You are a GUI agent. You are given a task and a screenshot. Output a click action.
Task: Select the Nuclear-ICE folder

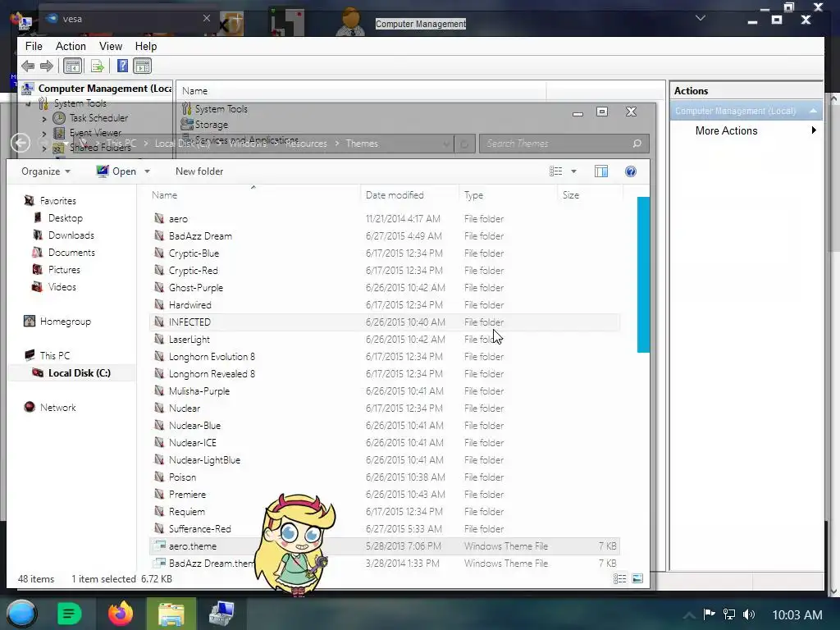[x=193, y=442]
